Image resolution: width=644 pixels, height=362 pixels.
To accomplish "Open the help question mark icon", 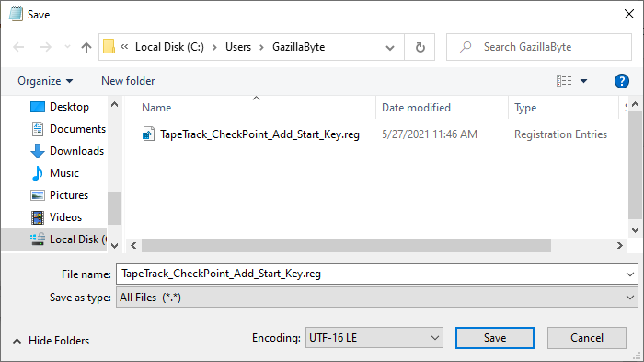I will pos(621,81).
